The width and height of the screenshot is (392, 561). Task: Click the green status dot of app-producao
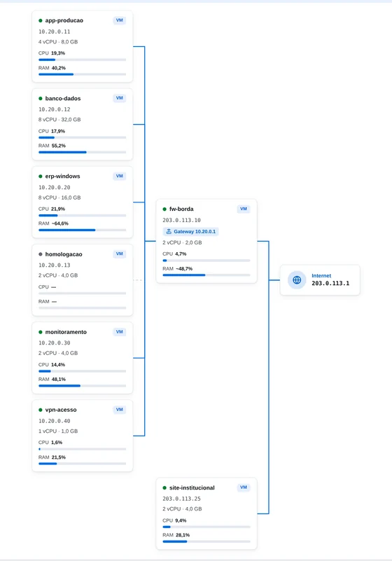click(41, 20)
